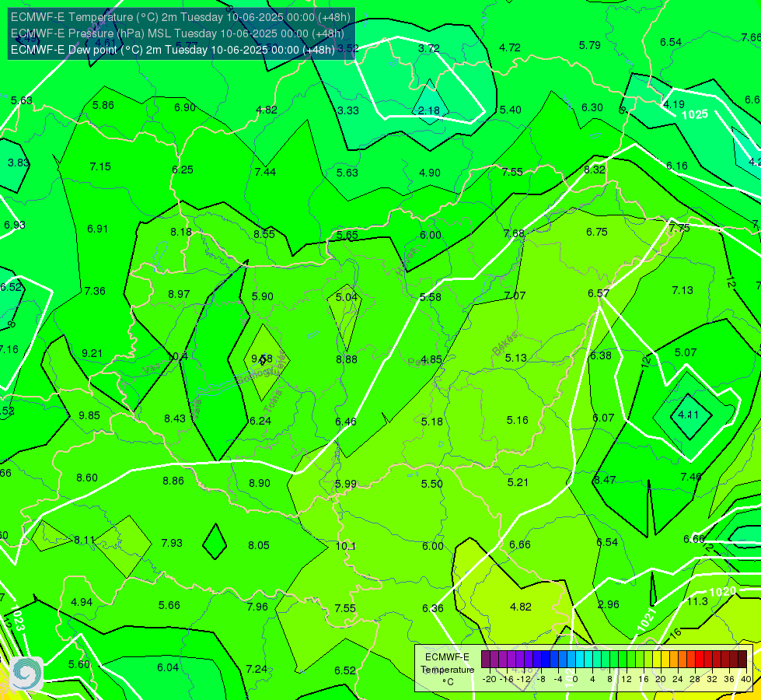Click the Tolna county label
Viewport: 761px width, 700px height.
click(274, 401)
